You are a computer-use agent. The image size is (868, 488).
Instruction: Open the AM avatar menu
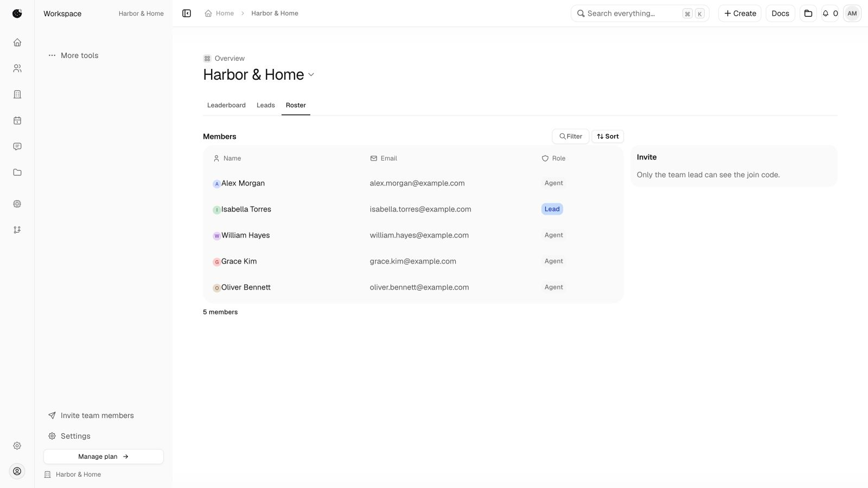(852, 14)
